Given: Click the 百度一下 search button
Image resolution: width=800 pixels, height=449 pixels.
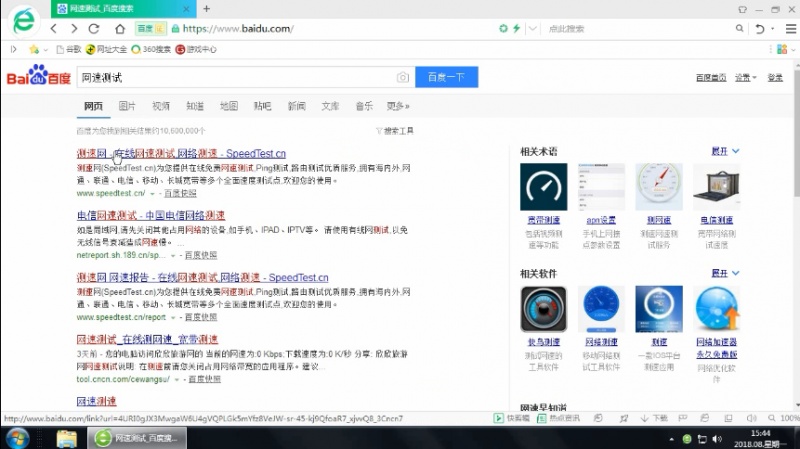Looking at the screenshot, I should tap(446, 77).
